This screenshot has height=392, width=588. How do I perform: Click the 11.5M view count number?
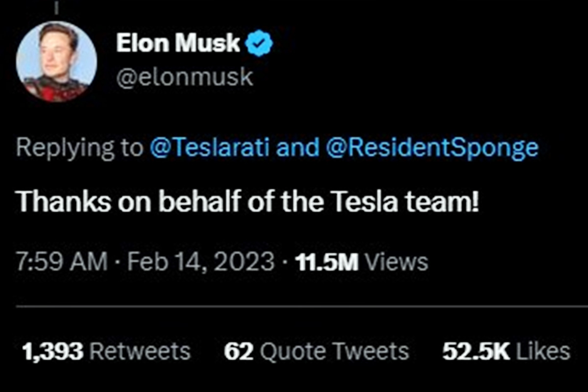click(x=327, y=262)
